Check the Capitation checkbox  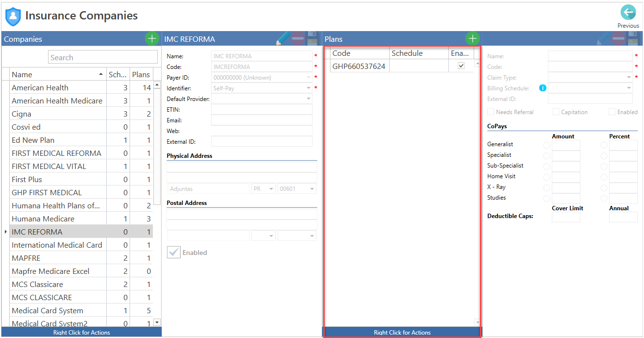coord(556,112)
